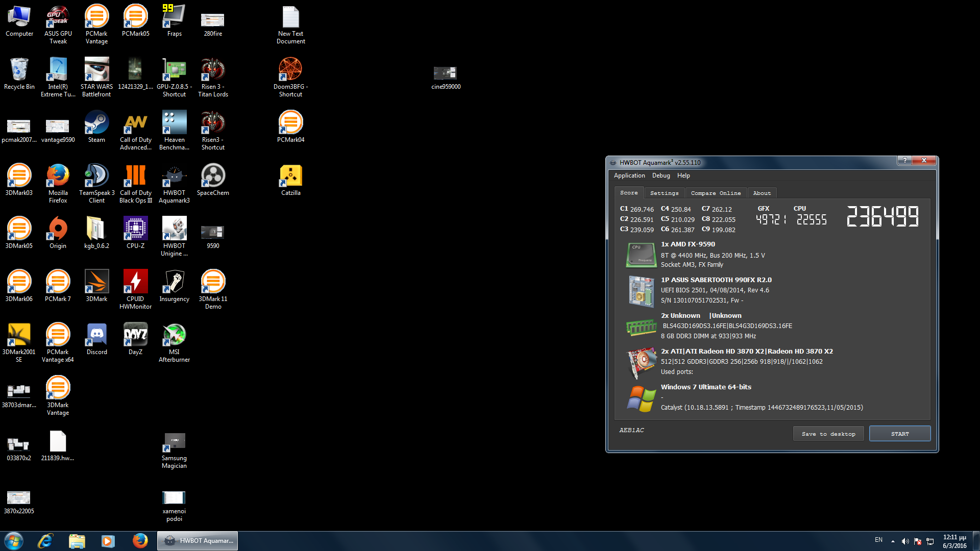Viewport: 980px width, 551px height.
Task: Click the AMD FX-9590 CPU icon
Action: (x=641, y=255)
